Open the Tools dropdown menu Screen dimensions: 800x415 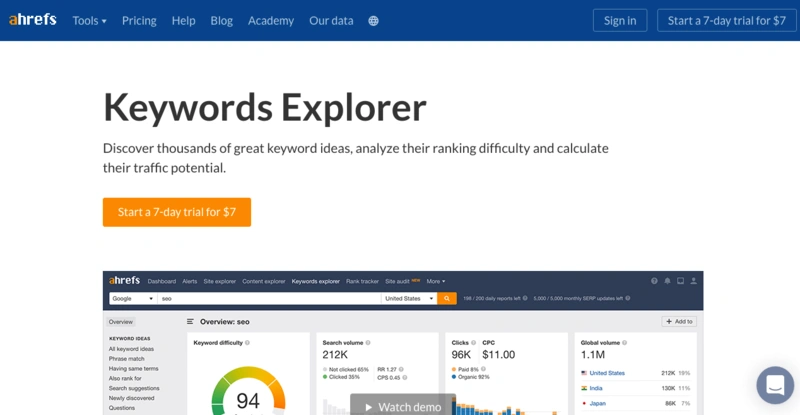click(89, 20)
